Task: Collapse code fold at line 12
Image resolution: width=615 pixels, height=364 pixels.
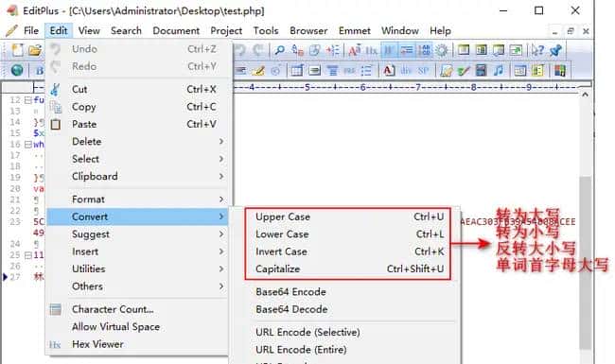Action: point(27,100)
